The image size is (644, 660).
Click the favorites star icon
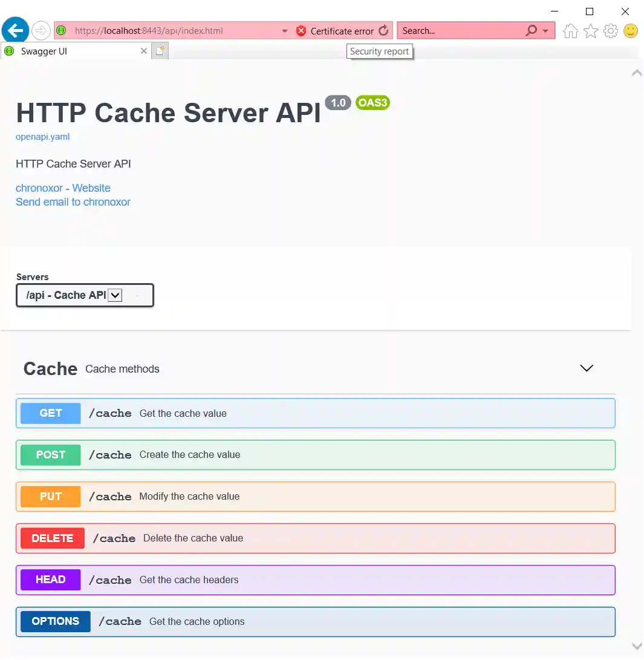[x=590, y=30]
